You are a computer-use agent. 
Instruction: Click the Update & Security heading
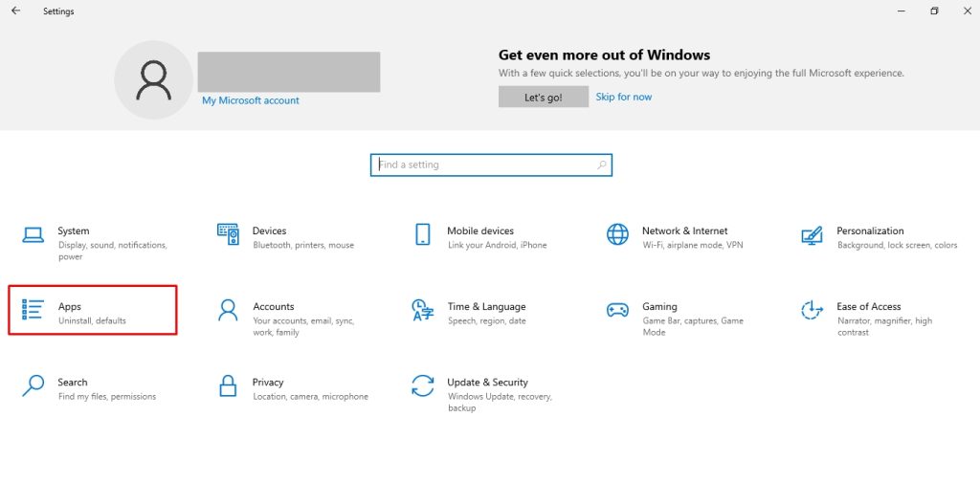pos(487,382)
